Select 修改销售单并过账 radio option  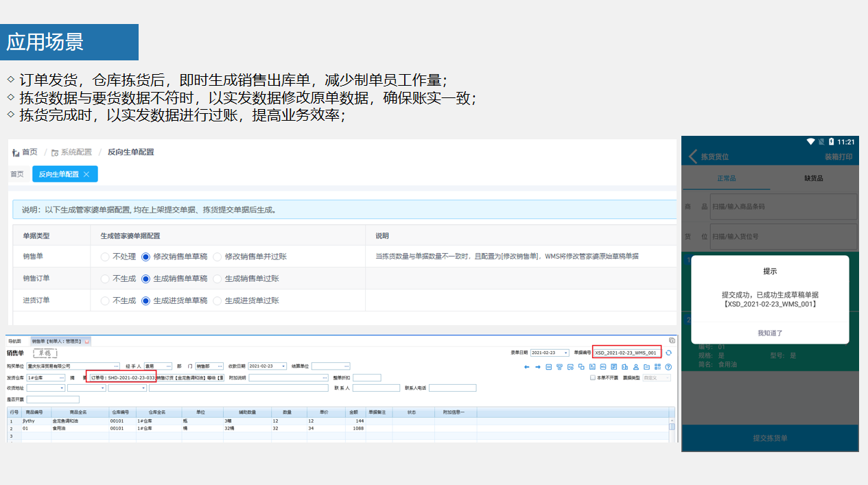218,257
